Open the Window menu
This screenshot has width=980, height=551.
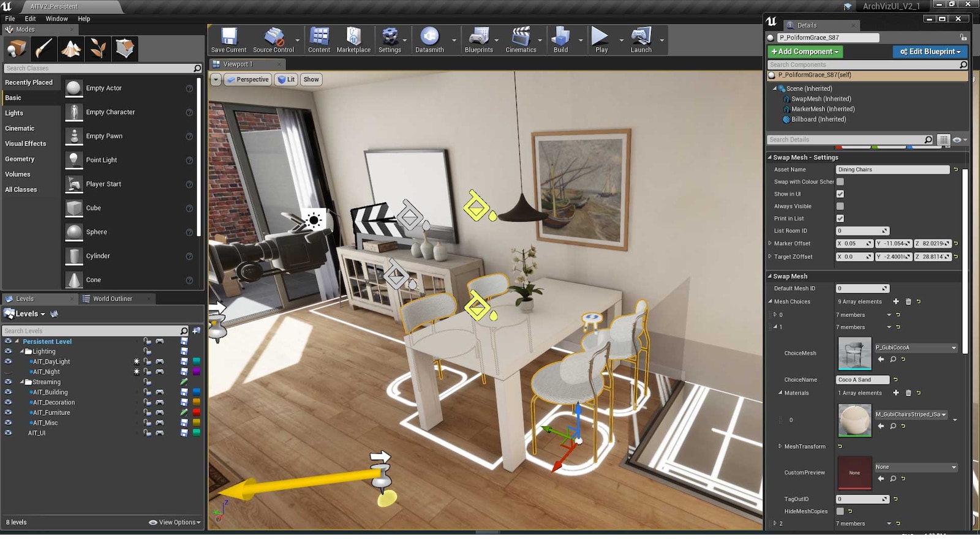(x=56, y=18)
